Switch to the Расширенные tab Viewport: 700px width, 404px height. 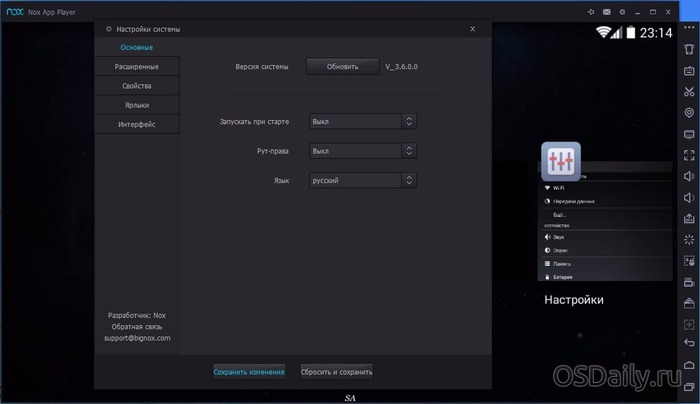(137, 67)
